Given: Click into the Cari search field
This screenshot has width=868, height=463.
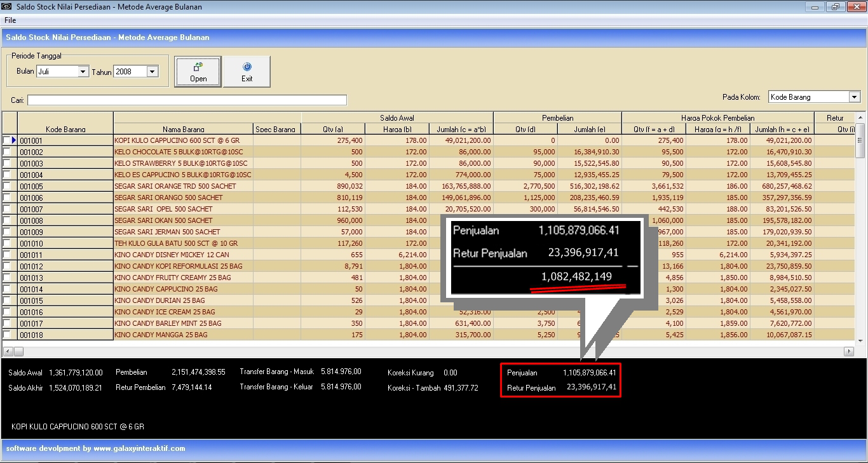Looking at the screenshot, I should pos(187,100).
